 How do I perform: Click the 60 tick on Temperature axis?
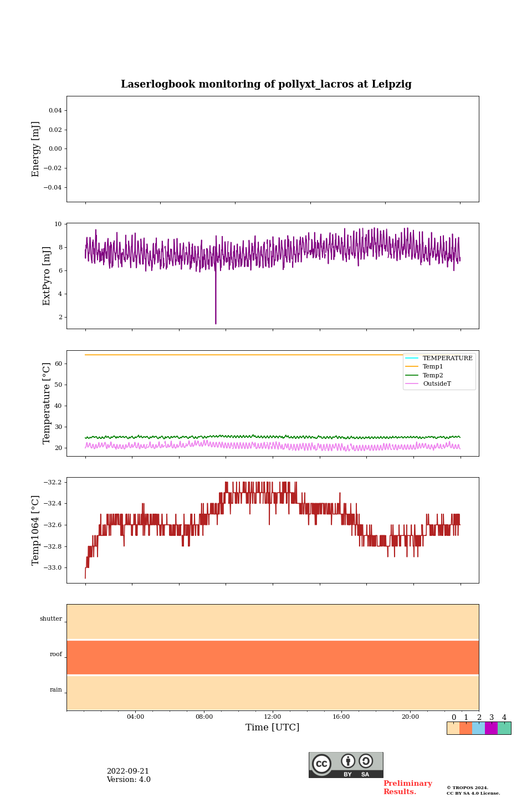tap(58, 364)
